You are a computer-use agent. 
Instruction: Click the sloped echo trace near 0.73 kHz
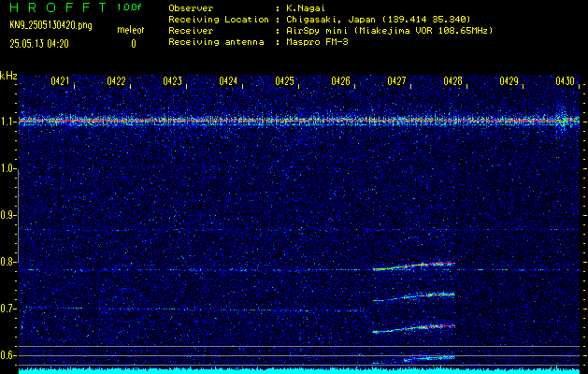coord(413,297)
